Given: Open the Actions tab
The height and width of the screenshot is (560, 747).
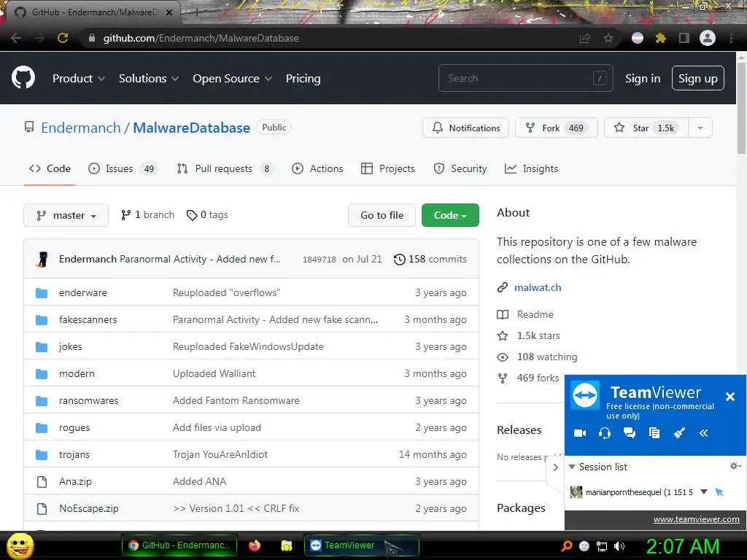Looking at the screenshot, I should point(317,168).
